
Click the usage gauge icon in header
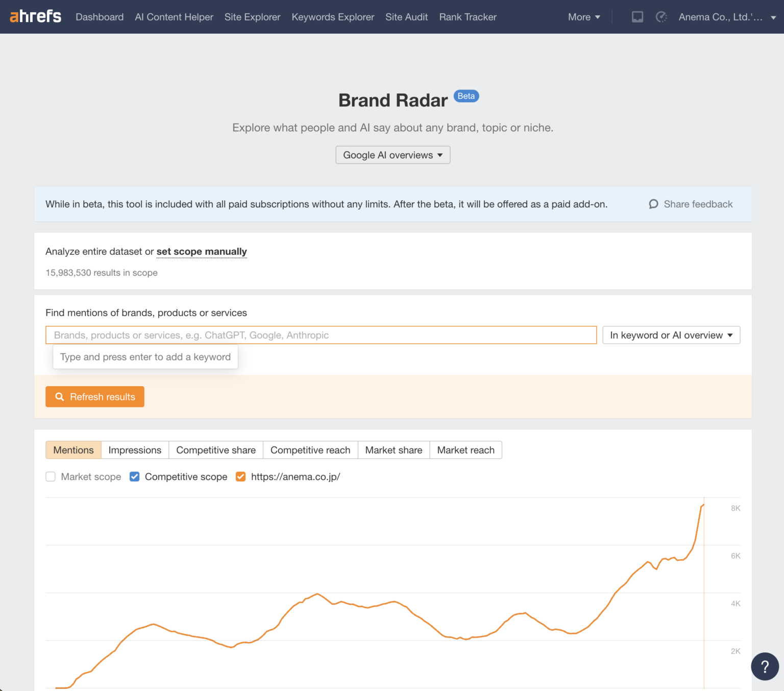coord(661,17)
